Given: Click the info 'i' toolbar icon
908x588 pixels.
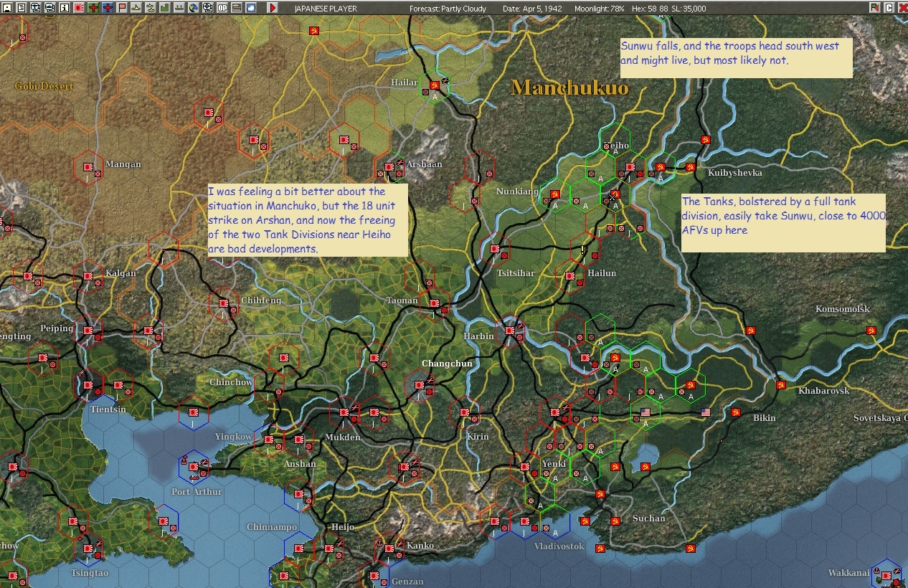Looking at the screenshot, I should [65, 8].
